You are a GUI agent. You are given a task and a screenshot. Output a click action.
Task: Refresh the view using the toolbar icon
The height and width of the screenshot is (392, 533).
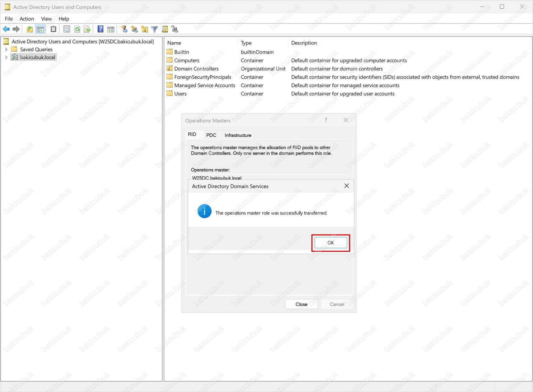[77, 29]
